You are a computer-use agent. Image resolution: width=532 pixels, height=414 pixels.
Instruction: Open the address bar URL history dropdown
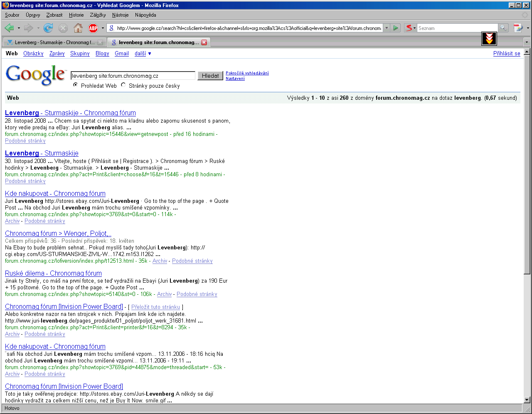click(x=387, y=28)
